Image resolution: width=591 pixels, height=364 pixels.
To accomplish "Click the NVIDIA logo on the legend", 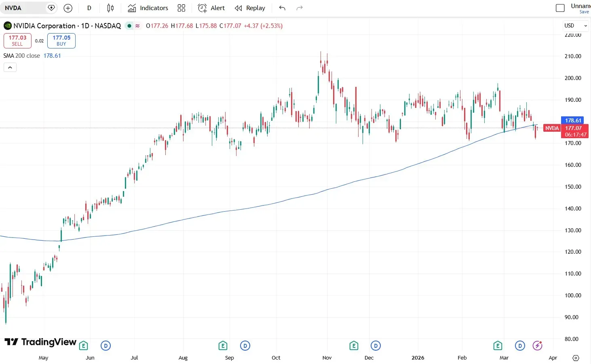I will (x=7, y=25).
